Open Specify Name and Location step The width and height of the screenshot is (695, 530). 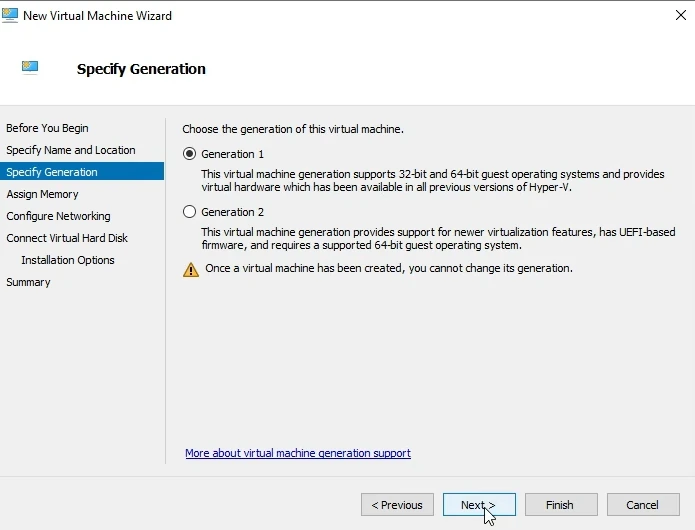pyautogui.click(x=70, y=150)
